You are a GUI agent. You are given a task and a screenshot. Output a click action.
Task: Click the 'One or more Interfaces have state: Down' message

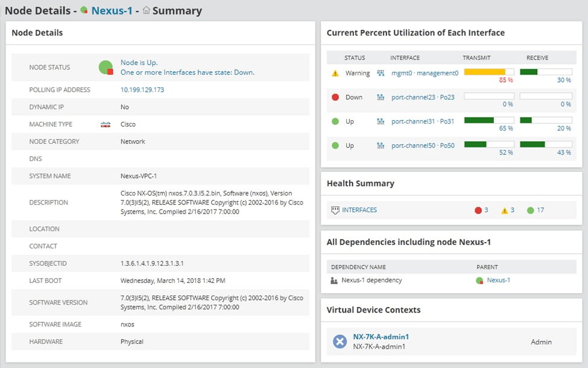pos(188,72)
